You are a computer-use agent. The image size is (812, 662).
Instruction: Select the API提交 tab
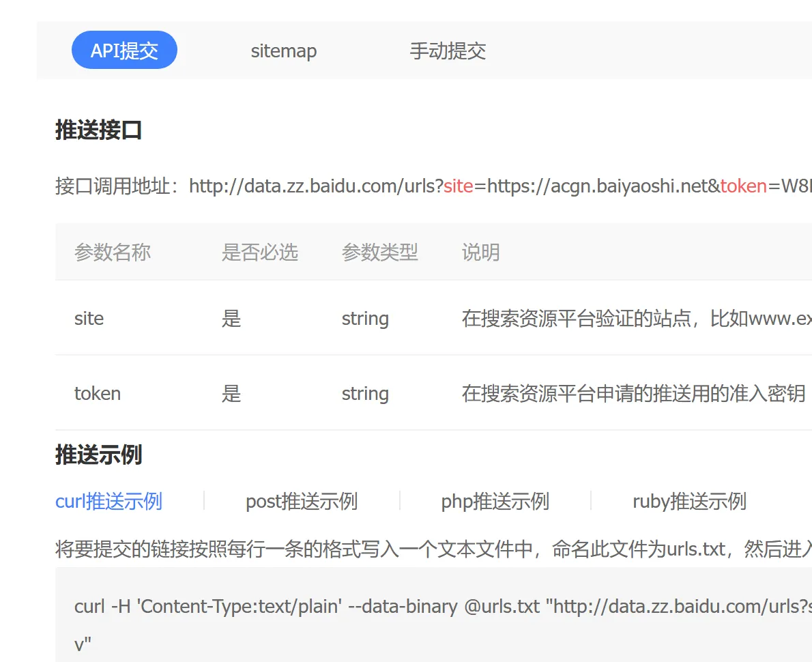[124, 51]
